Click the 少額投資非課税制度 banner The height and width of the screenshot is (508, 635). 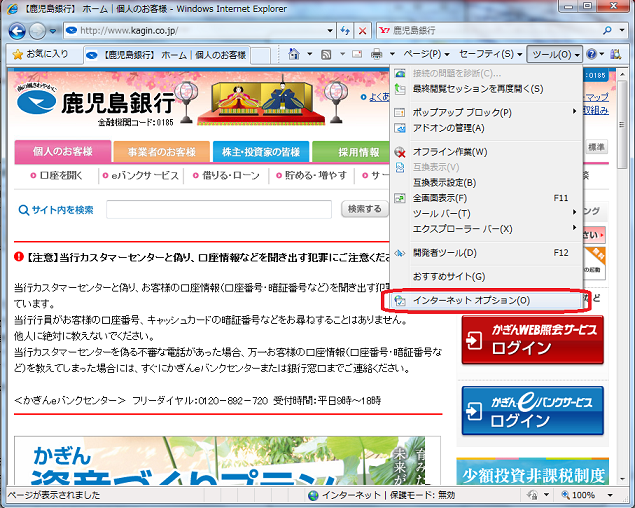click(x=533, y=472)
